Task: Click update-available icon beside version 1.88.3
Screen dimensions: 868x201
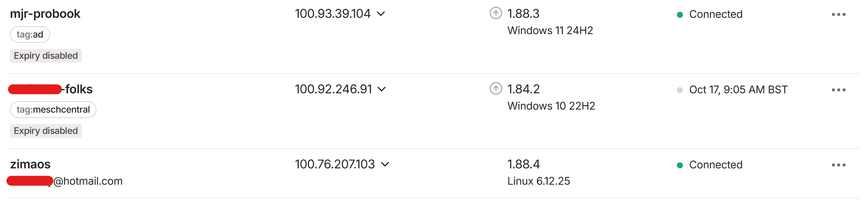Action: (x=496, y=13)
